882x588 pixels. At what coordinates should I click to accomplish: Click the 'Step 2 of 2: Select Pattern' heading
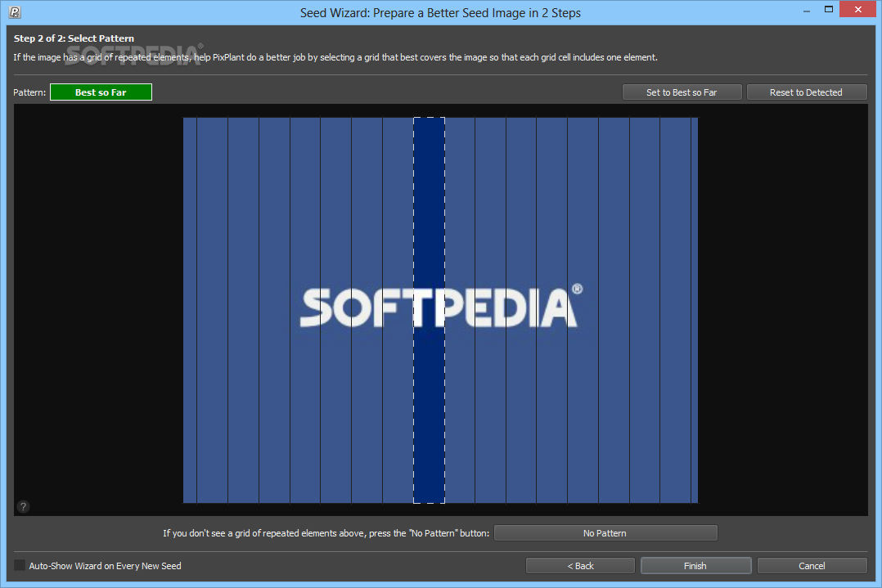(74, 38)
